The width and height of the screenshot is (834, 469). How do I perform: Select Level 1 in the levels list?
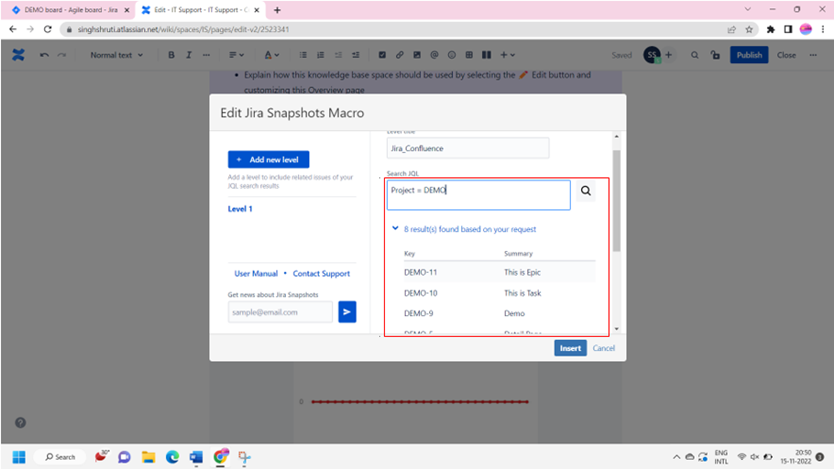(240, 209)
